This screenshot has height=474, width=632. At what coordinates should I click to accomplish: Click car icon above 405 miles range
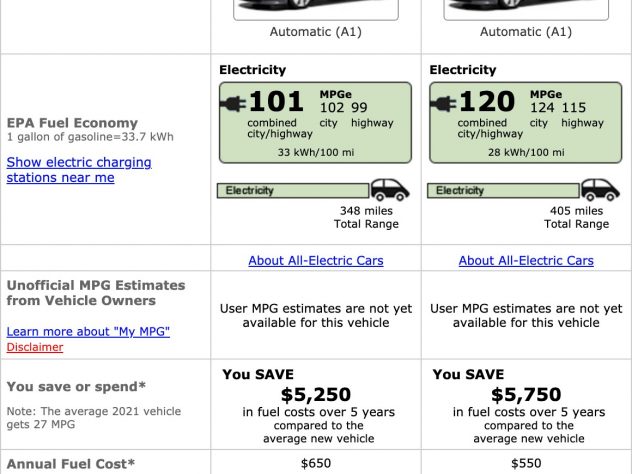click(x=600, y=190)
